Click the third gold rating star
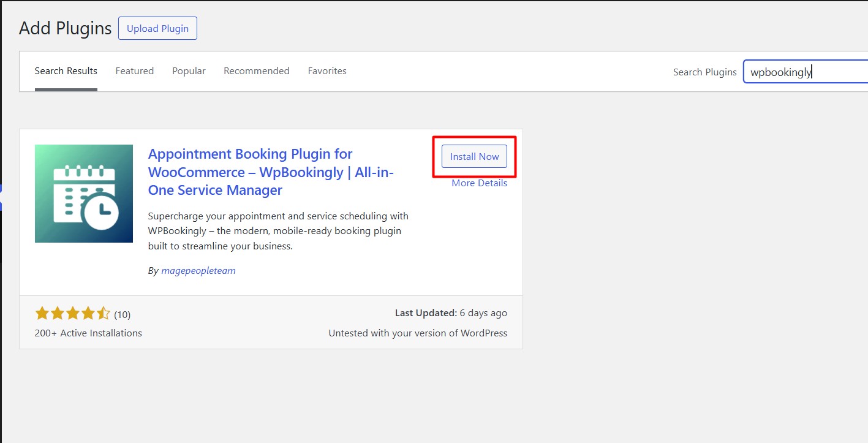This screenshot has height=443, width=868. [72, 314]
